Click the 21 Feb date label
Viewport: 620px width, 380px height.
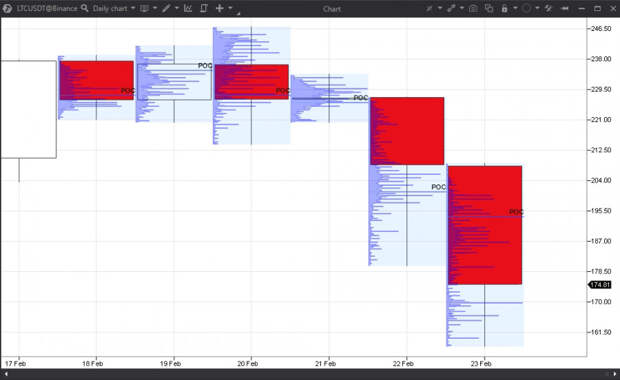(325, 363)
